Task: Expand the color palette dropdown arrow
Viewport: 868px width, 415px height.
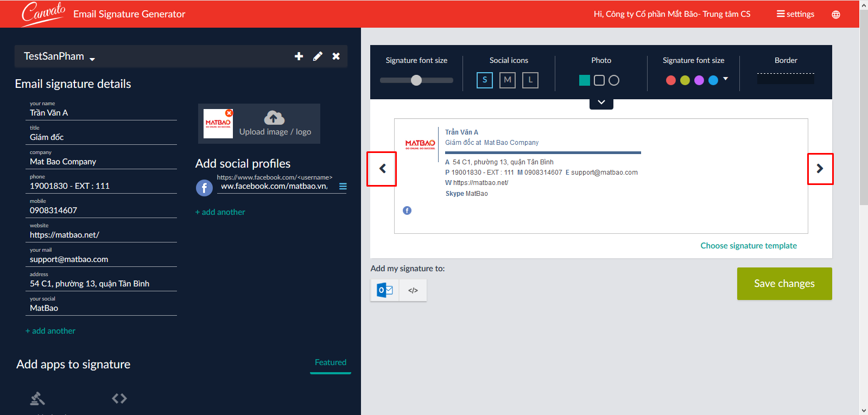Action: tap(725, 79)
